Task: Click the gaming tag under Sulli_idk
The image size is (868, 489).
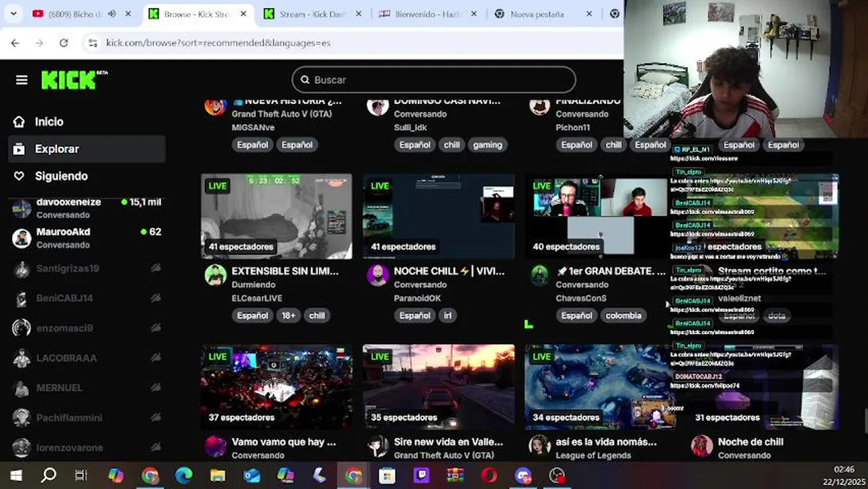Action: 488,145
